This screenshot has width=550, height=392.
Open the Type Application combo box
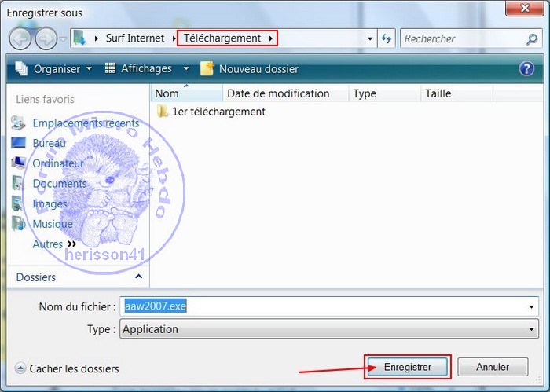pos(329,329)
